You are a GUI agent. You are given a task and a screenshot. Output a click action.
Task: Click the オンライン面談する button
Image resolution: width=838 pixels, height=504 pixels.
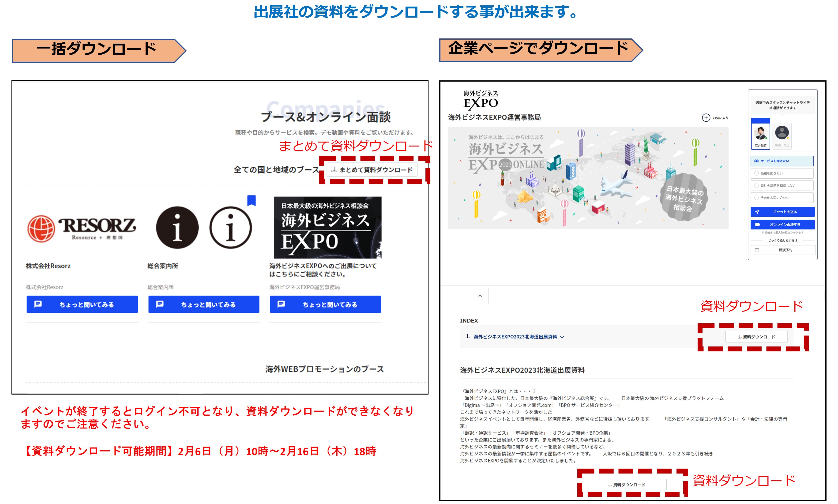click(782, 225)
